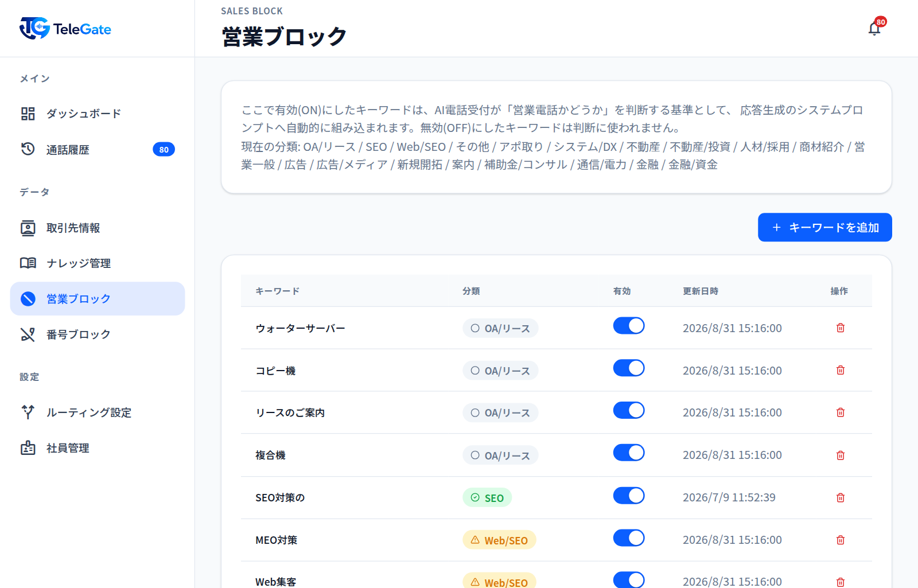Select 番号ブロック menu item
The image size is (918, 588).
[x=98, y=334]
